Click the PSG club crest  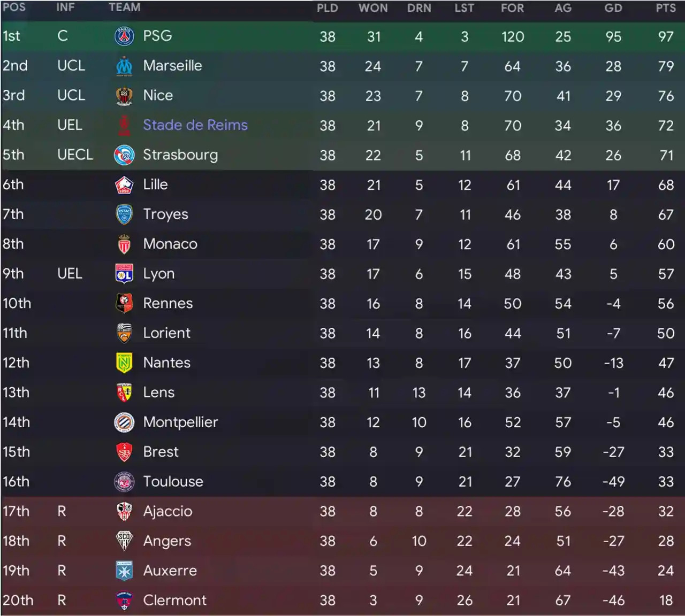[x=124, y=36]
